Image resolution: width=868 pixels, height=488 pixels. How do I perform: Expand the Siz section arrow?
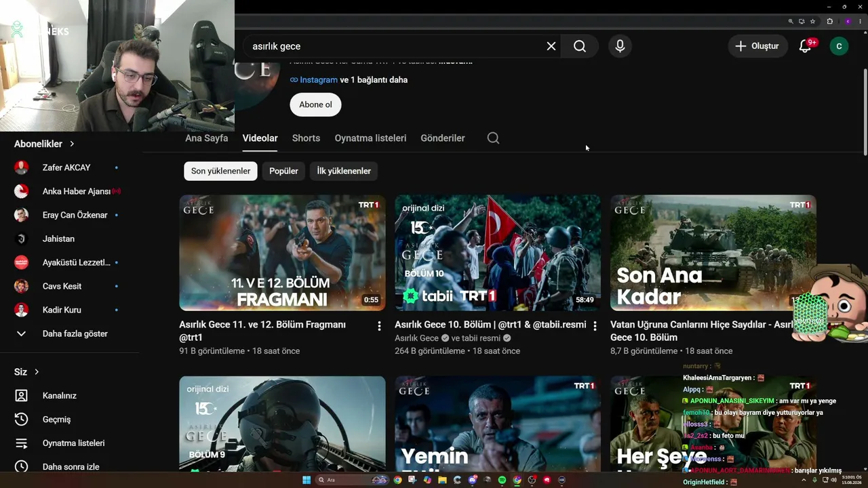(37, 372)
